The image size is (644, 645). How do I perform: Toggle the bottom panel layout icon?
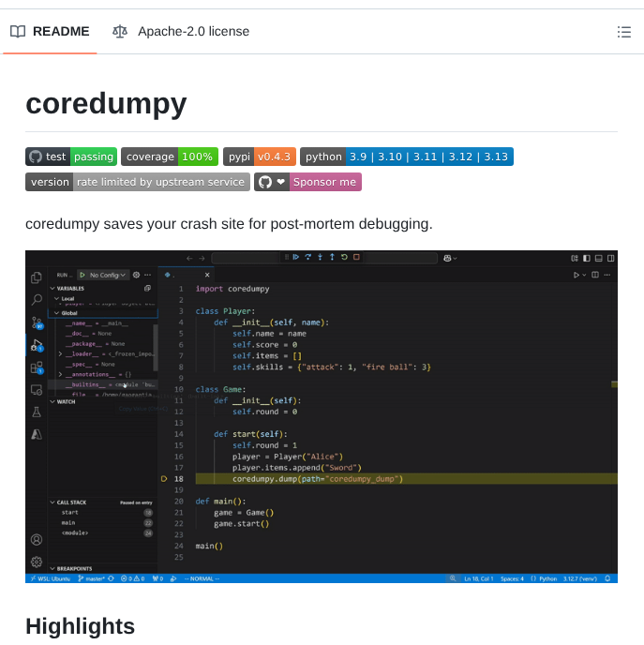[599, 259]
